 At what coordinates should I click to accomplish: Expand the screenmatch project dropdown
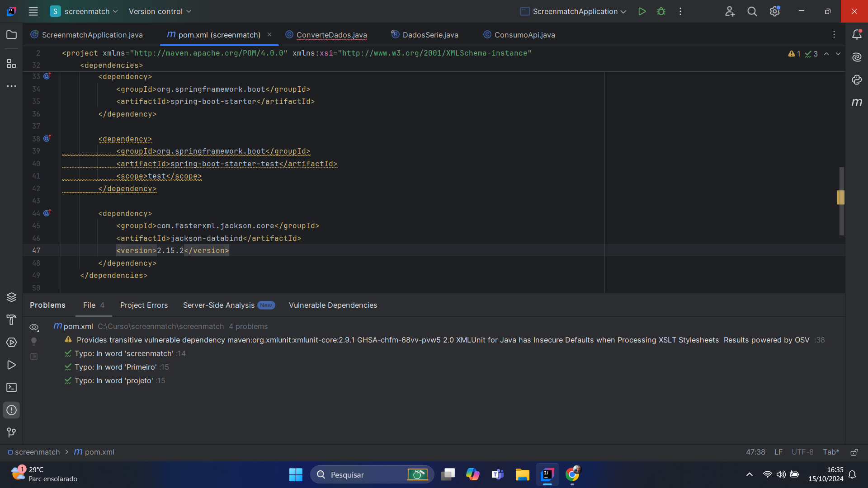point(84,11)
